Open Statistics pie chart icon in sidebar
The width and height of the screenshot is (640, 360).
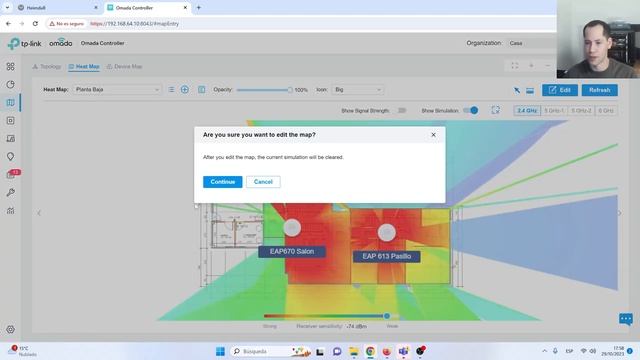[x=11, y=84]
